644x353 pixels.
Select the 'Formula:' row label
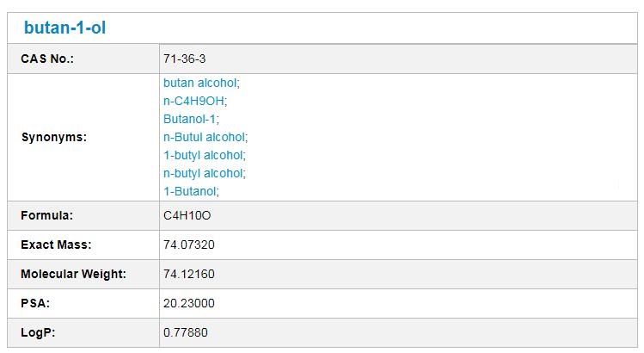pos(46,215)
